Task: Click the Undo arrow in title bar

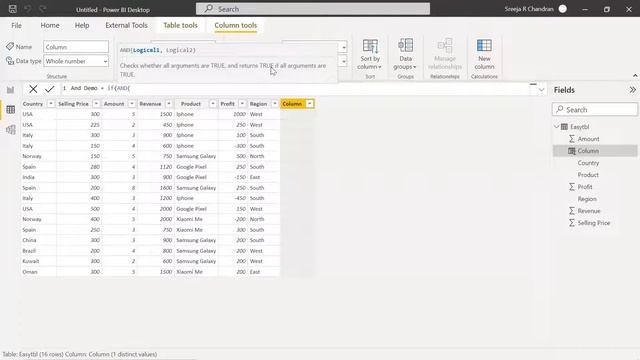Action: [x=28, y=9]
